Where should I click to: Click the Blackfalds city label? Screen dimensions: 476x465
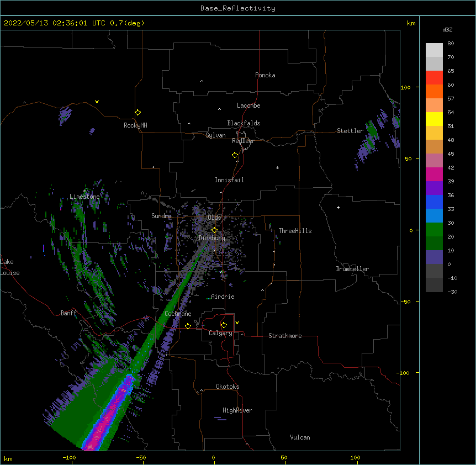[x=244, y=123]
